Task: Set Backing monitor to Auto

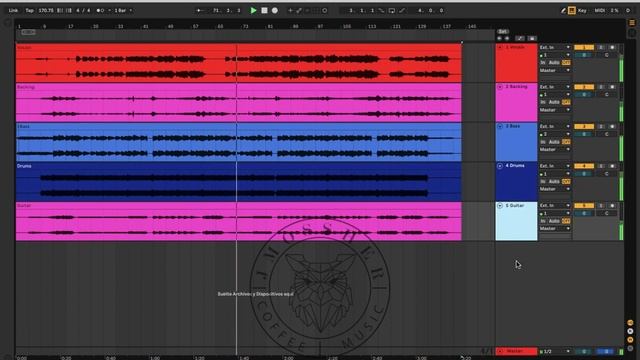Action: (554, 102)
